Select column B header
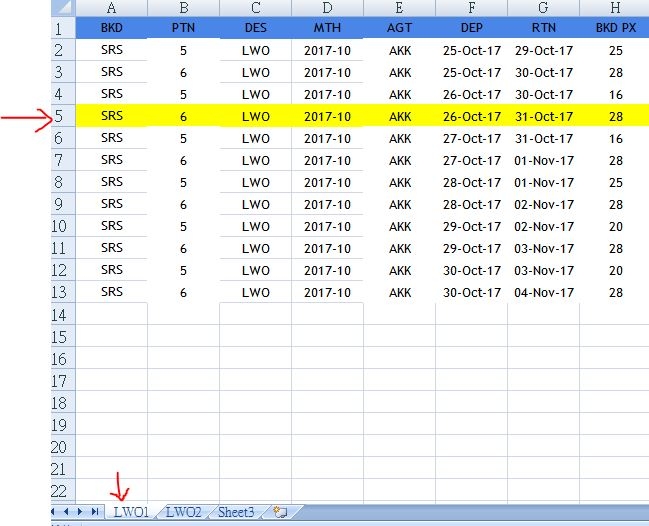 183,8
